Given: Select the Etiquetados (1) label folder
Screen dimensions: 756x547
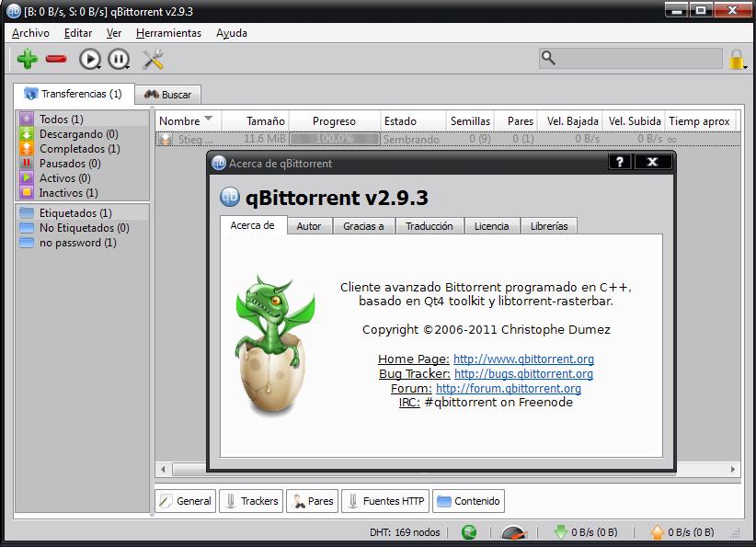Looking at the screenshot, I should pyautogui.click(x=83, y=213).
